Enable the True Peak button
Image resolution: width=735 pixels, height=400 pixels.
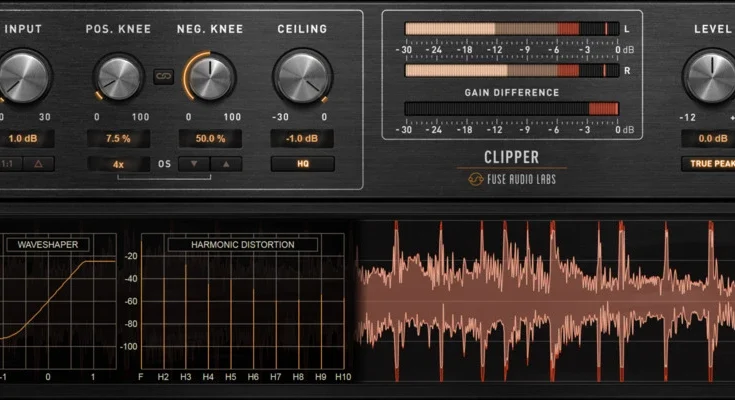tap(708, 163)
